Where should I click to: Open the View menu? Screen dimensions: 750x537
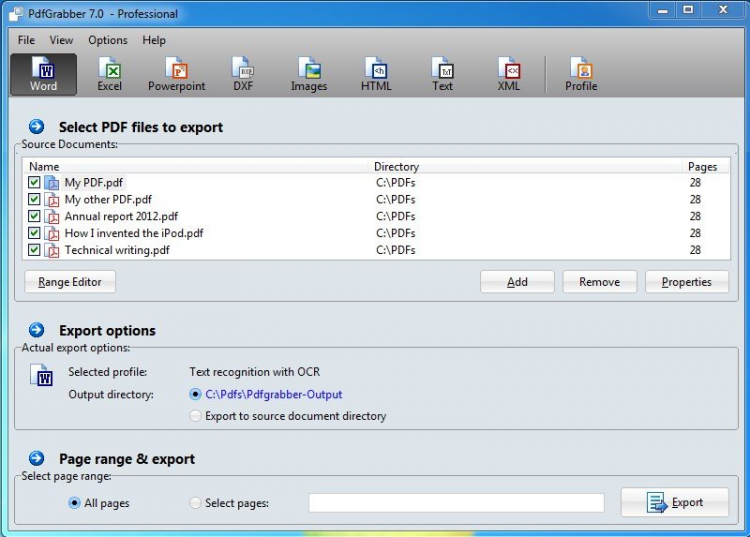[x=61, y=40]
